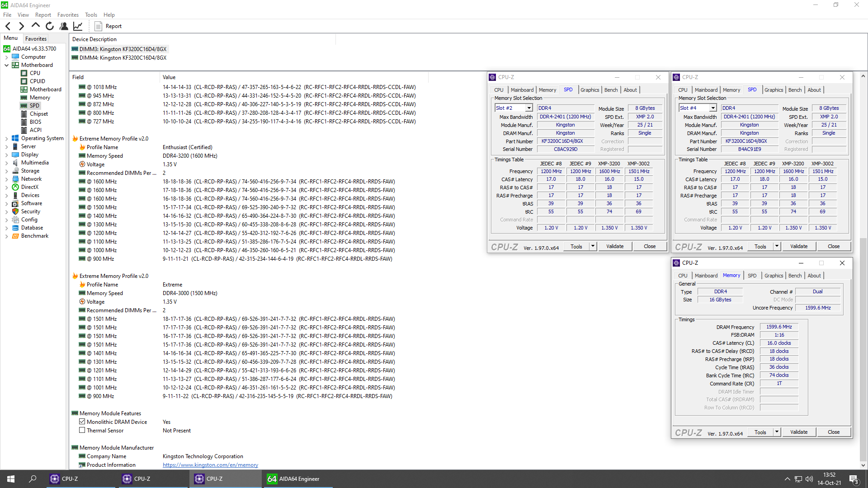
Task: Click the Kingston memory product link
Action: [x=210, y=465]
